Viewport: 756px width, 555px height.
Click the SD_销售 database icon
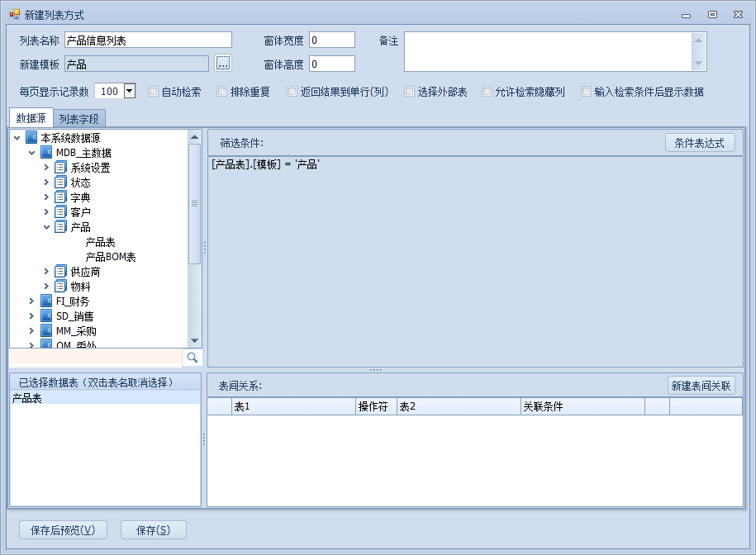click(x=46, y=316)
